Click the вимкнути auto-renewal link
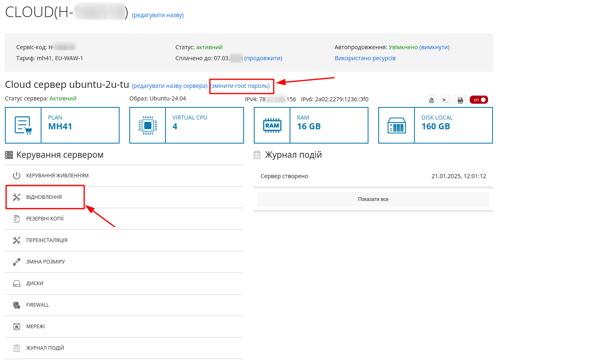This screenshot has height=364, width=595. [434, 47]
